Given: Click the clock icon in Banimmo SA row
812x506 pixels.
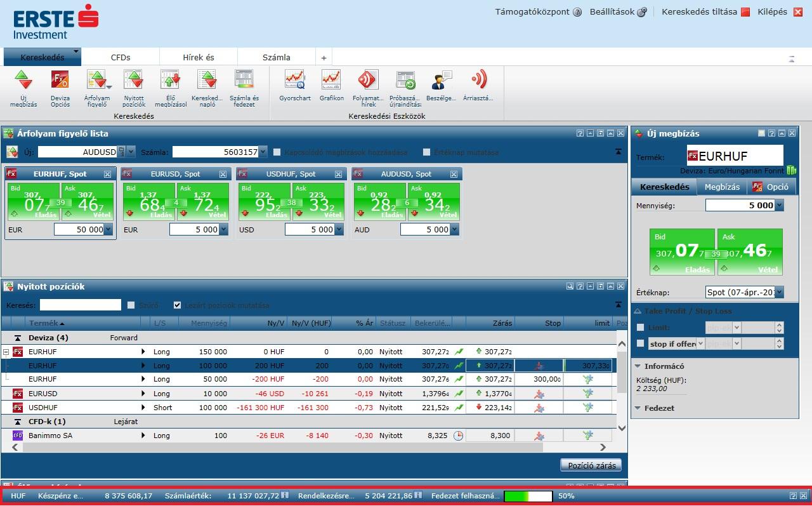Looking at the screenshot, I should click(459, 436).
